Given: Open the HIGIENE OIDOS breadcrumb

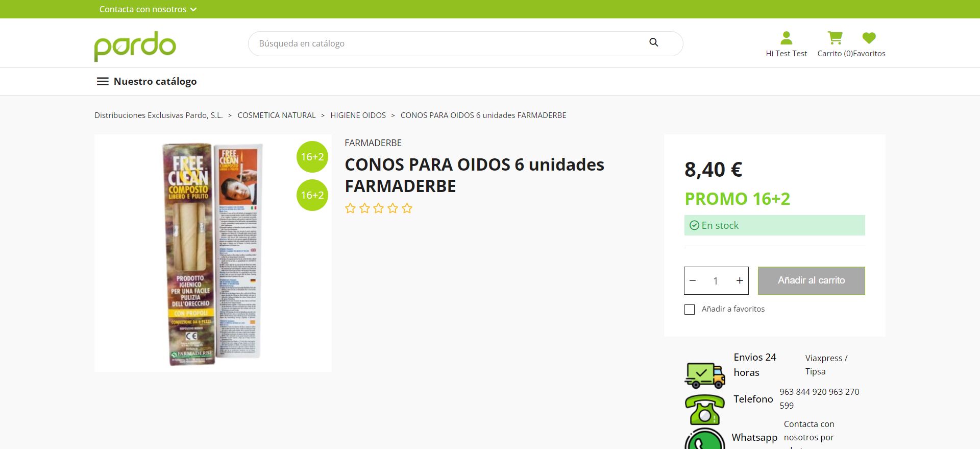Looking at the screenshot, I should (358, 115).
